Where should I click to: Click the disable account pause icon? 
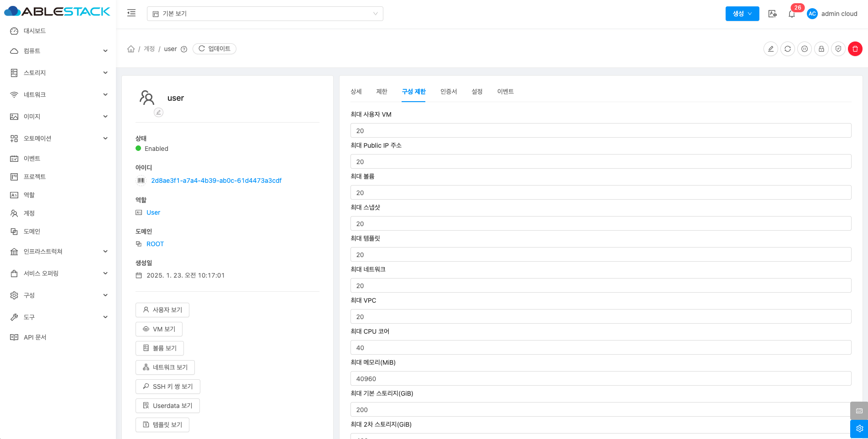[804, 49]
